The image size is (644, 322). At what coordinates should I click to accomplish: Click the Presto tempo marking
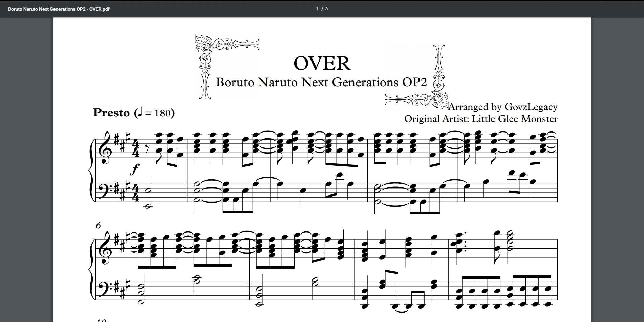[x=111, y=113]
